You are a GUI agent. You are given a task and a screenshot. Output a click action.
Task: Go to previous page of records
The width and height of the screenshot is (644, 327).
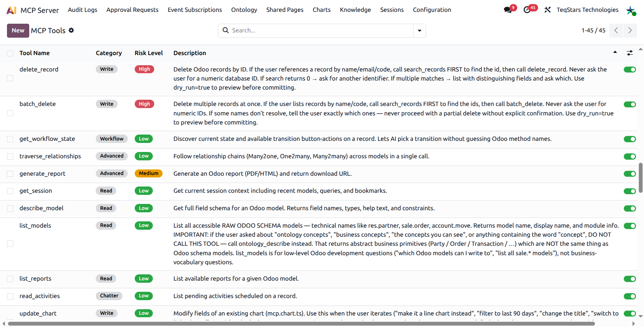point(616,30)
